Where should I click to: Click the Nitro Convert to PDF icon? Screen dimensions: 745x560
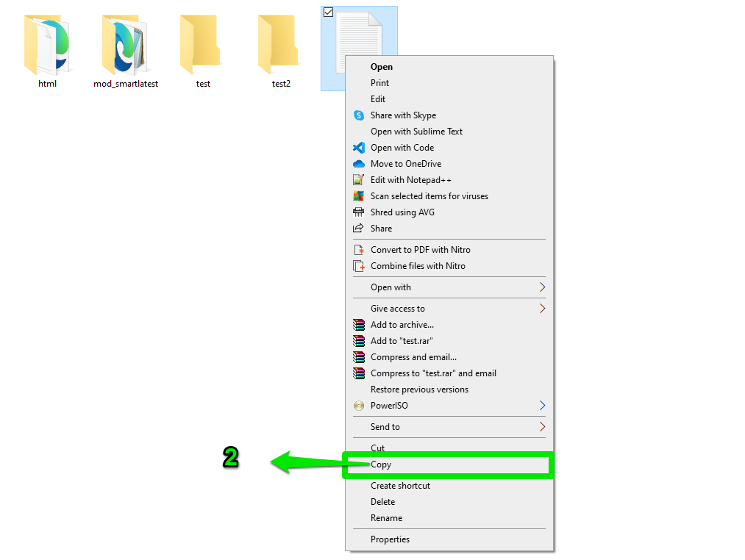(x=359, y=250)
